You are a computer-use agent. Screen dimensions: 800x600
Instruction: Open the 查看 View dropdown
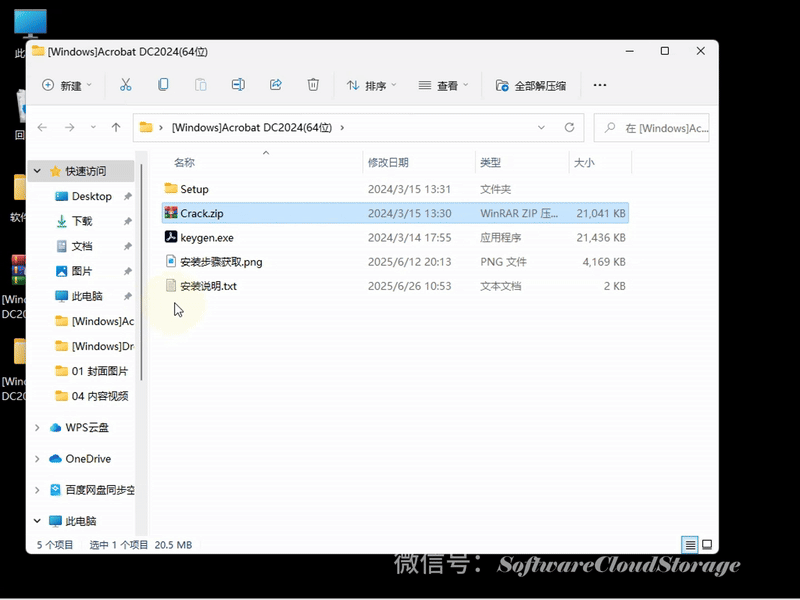click(442, 85)
